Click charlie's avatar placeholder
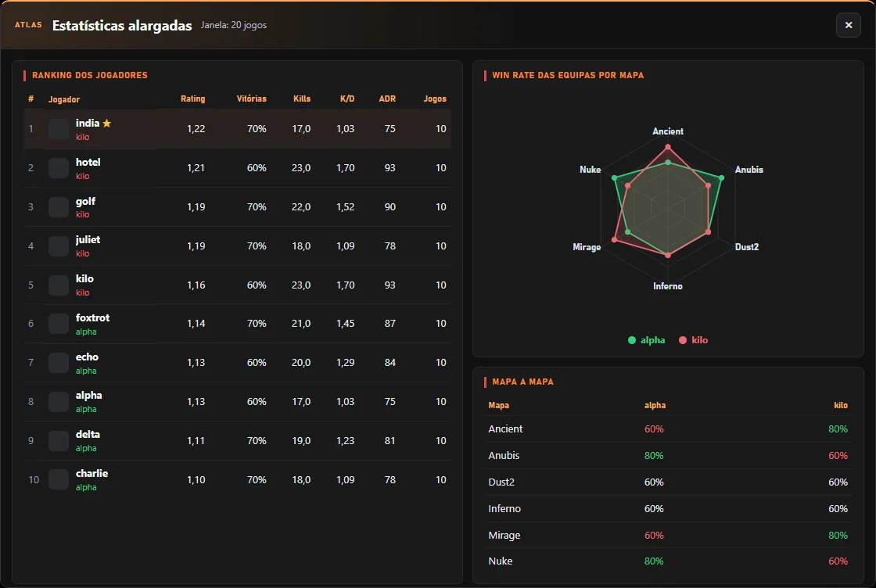The width and height of the screenshot is (876, 588). (x=59, y=479)
